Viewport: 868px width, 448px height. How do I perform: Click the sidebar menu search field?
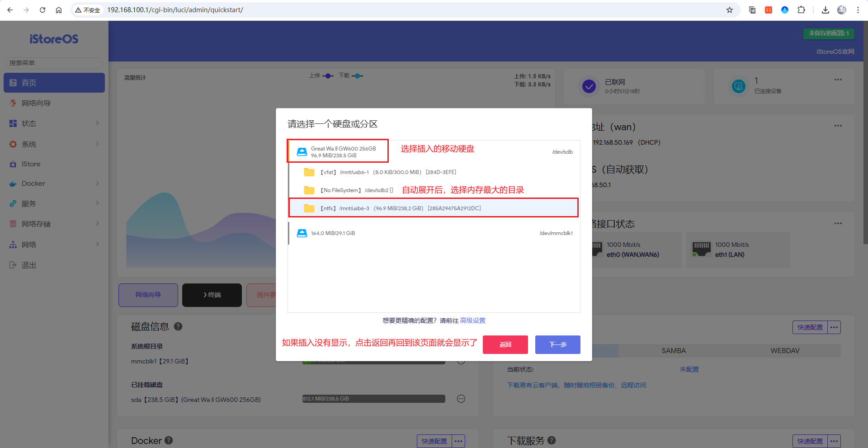click(x=54, y=63)
